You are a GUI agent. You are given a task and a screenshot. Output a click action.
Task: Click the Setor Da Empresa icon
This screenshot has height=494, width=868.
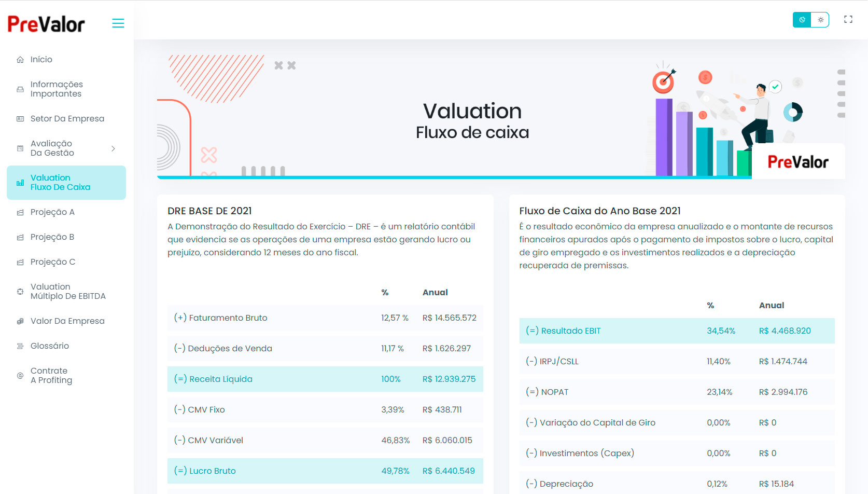pyautogui.click(x=20, y=119)
